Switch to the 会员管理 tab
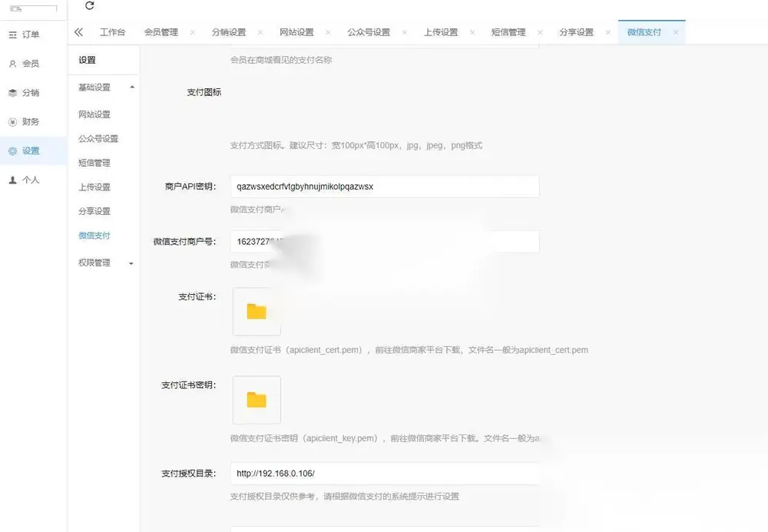Image resolution: width=768 pixels, height=532 pixels. [161, 32]
